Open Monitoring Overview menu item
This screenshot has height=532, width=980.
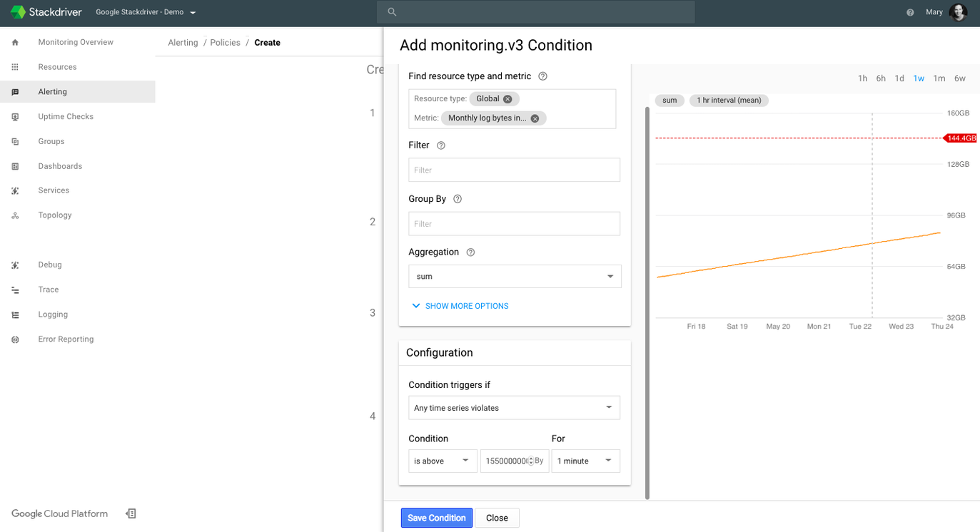[x=77, y=42]
